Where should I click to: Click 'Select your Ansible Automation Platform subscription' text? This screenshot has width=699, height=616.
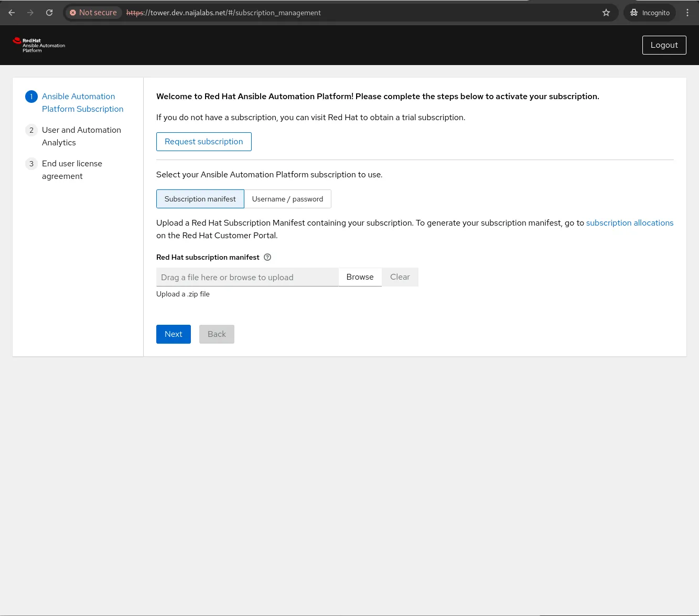[x=270, y=175]
